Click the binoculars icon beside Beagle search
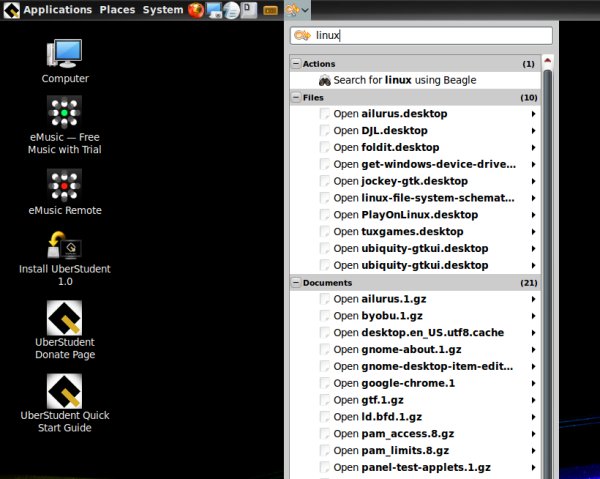This screenshot has height=479, width=600. [324, 80]
